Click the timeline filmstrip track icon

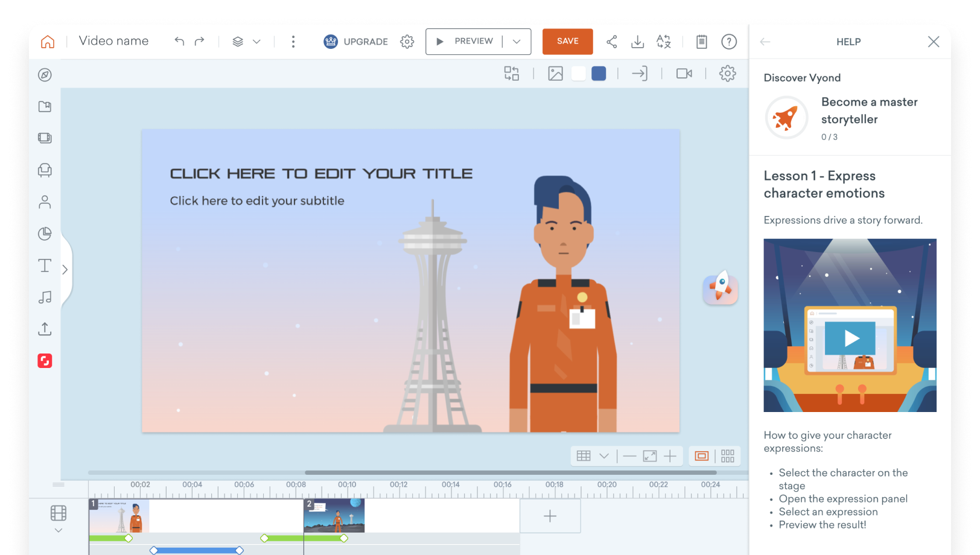pos(59,513)
